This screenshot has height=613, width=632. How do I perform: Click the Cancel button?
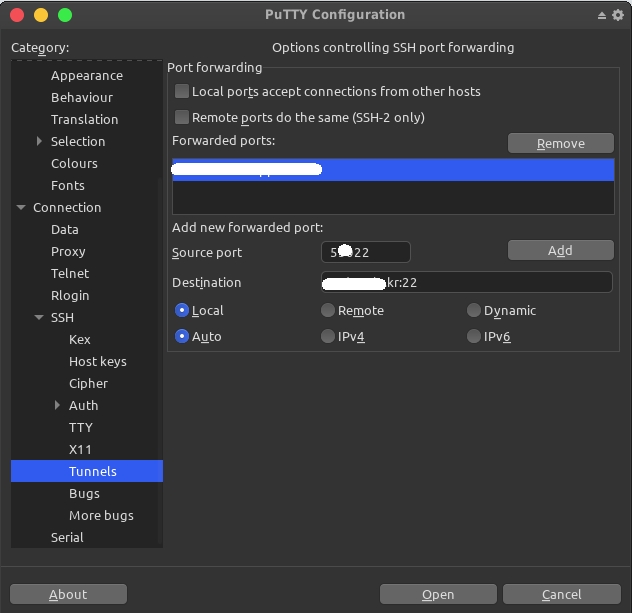(561, 594)
